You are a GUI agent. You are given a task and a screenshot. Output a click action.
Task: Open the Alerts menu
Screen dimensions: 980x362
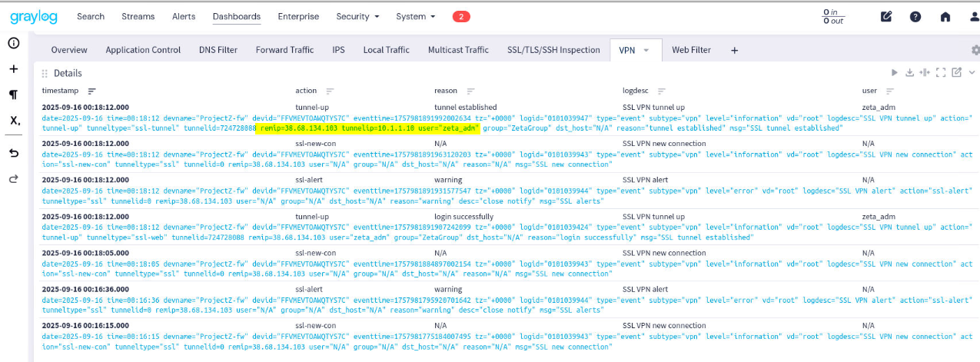click(x=184, y=16)
